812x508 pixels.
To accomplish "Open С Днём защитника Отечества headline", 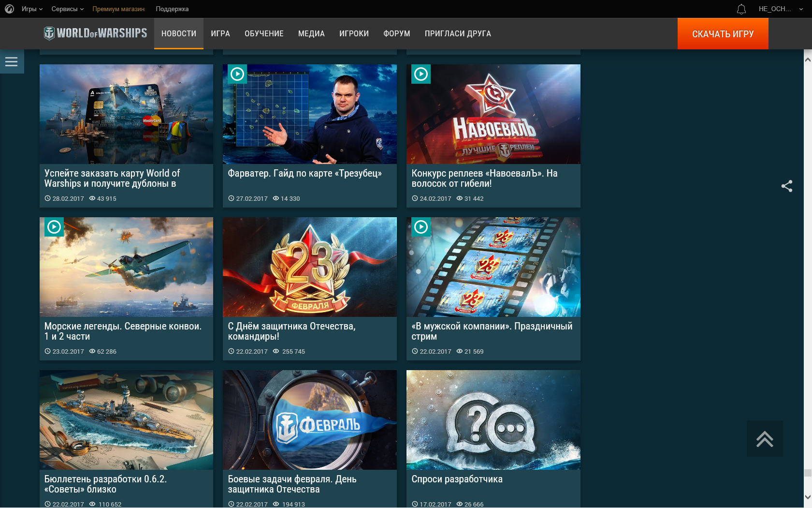I will point(291,331).
